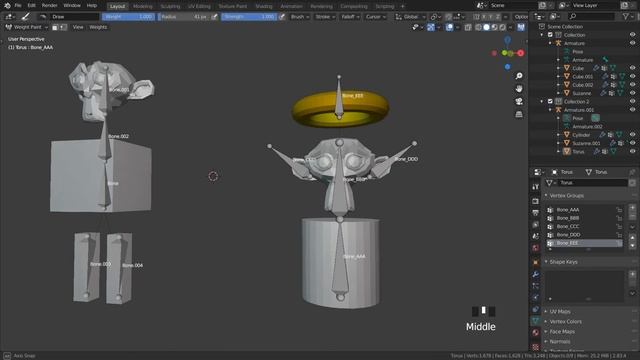The height and width of the screenshot is (360, 640).
Task: Open the outliner filter dropdown
Action: point(628,16)
